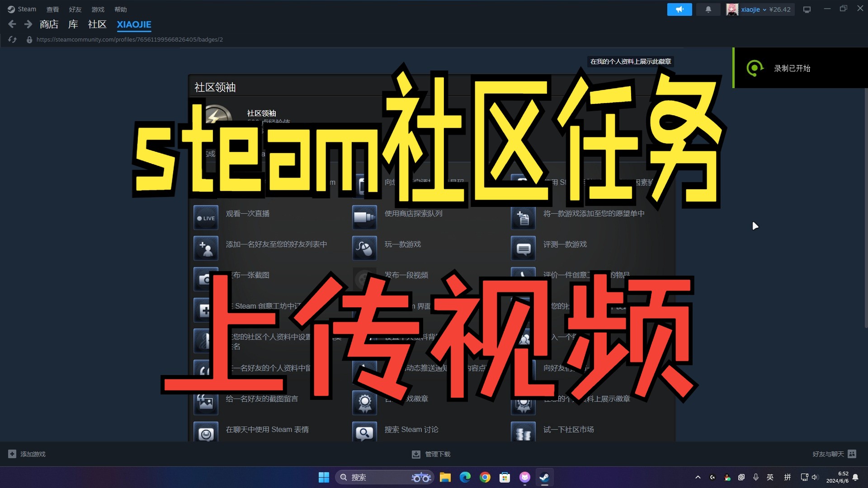The image size is (868, 488).
Task: Open Microsoft Store from the taskbar
Action: tap(505, 477)
